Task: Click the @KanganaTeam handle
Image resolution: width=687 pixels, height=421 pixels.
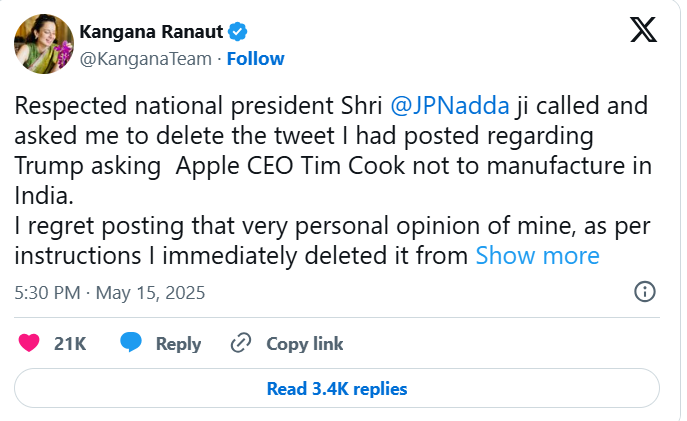Action: tap(145, 59)
